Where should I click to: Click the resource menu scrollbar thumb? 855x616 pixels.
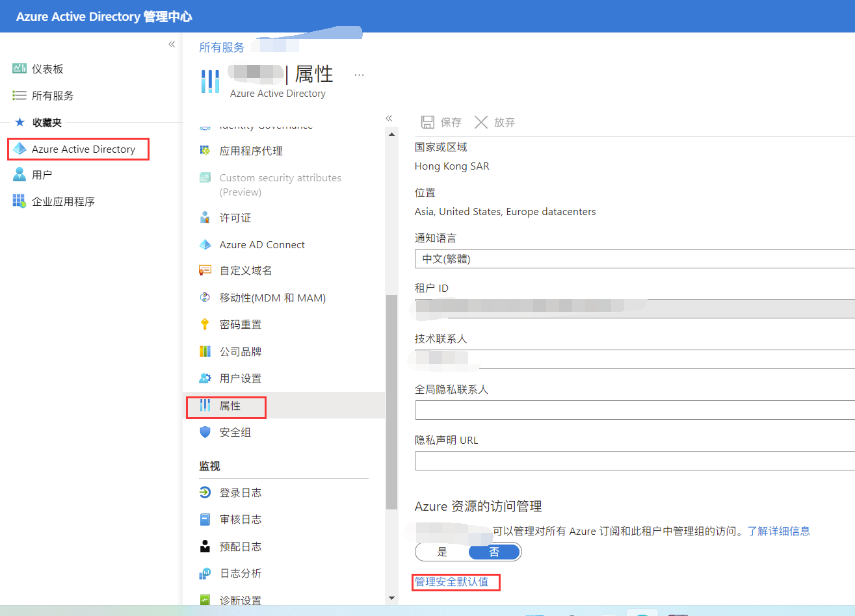tap(391, 402)
